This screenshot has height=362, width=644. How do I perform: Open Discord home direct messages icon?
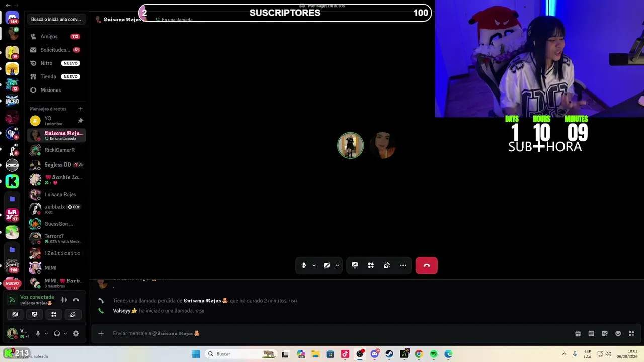[x=12, y=18]
